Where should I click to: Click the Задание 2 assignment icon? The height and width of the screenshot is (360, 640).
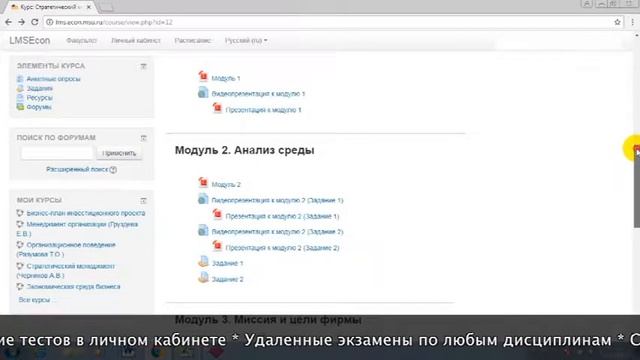click(x=203, y=278)
